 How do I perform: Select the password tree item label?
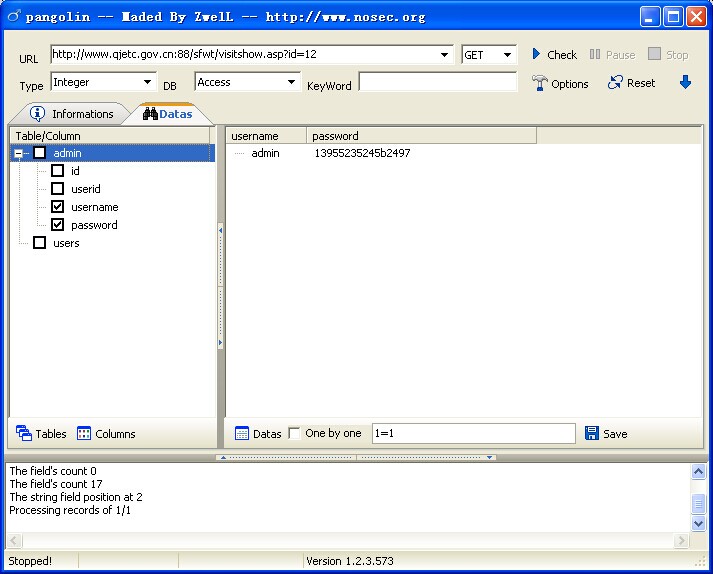[x=94, y=225]
